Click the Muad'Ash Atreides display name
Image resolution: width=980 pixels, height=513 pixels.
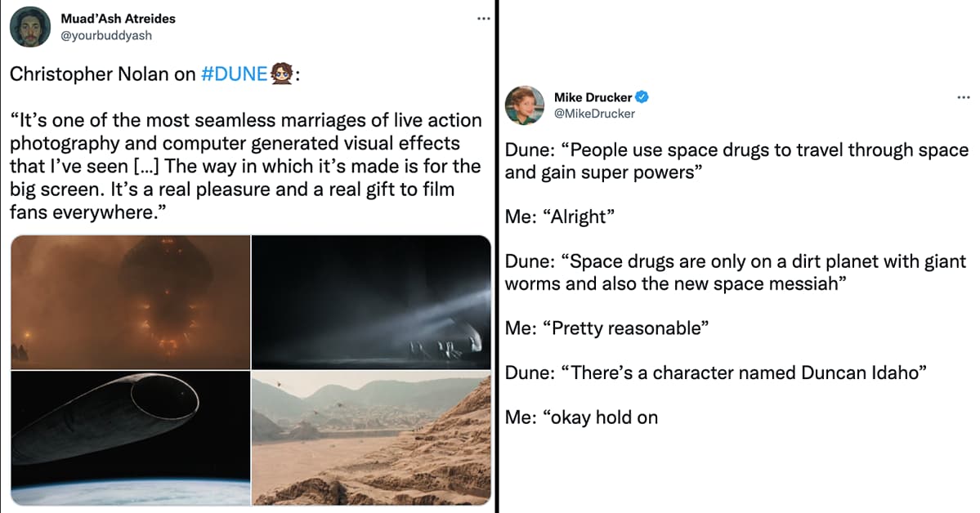[117, 17]
